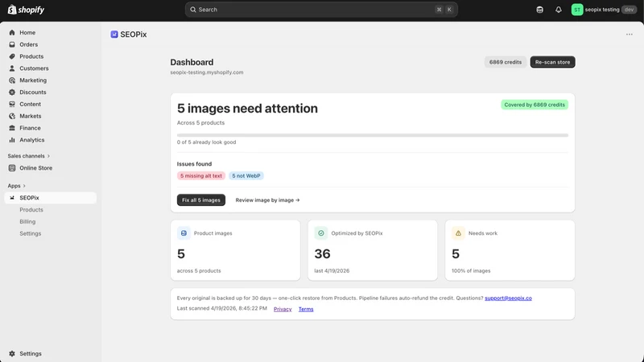The width and height of the screenshot is (644, 362).
Task: Click the 'last 4/19/2026' text
Action: click(332, 271)
